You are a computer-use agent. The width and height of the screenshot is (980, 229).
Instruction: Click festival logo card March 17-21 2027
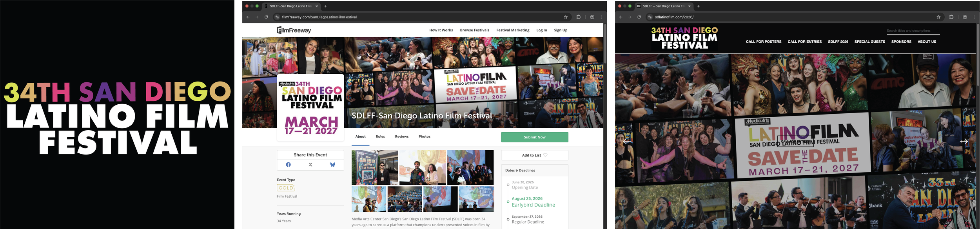[x=310, y=107]
